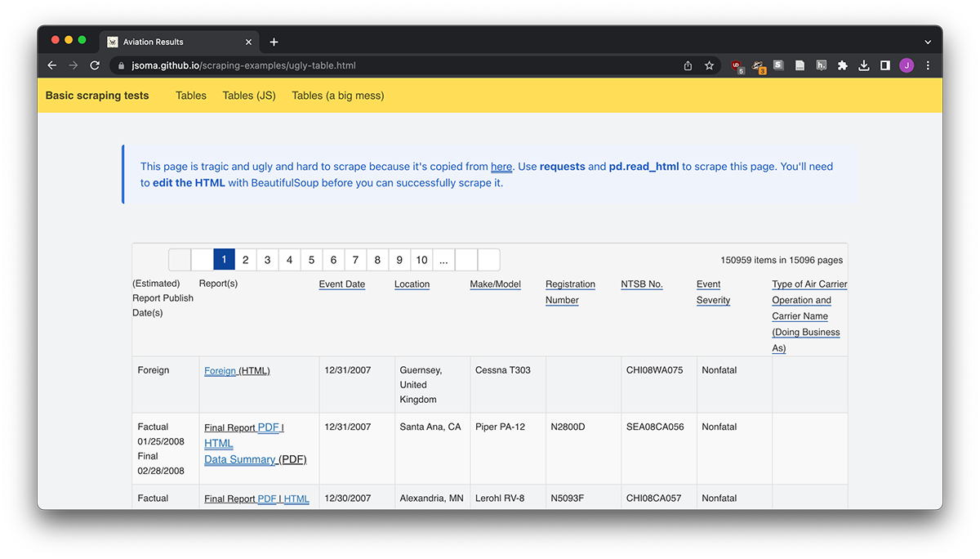
Task: Go back with the browser back arrow
Action: 52,65
